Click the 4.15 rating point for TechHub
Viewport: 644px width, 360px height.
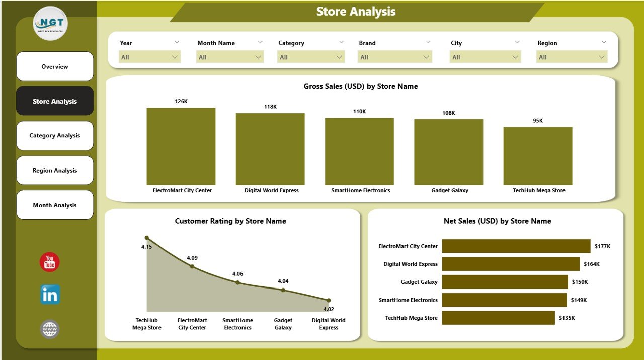pos(147,238)
